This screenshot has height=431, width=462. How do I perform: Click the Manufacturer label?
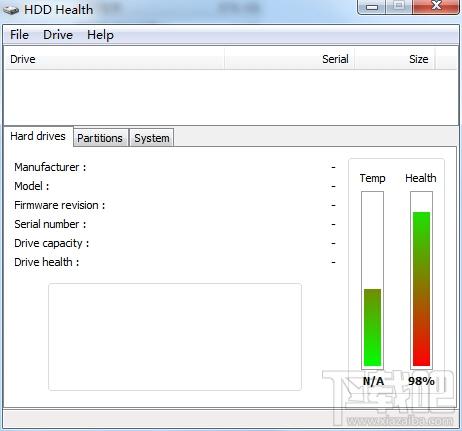(x=50, y=167)
